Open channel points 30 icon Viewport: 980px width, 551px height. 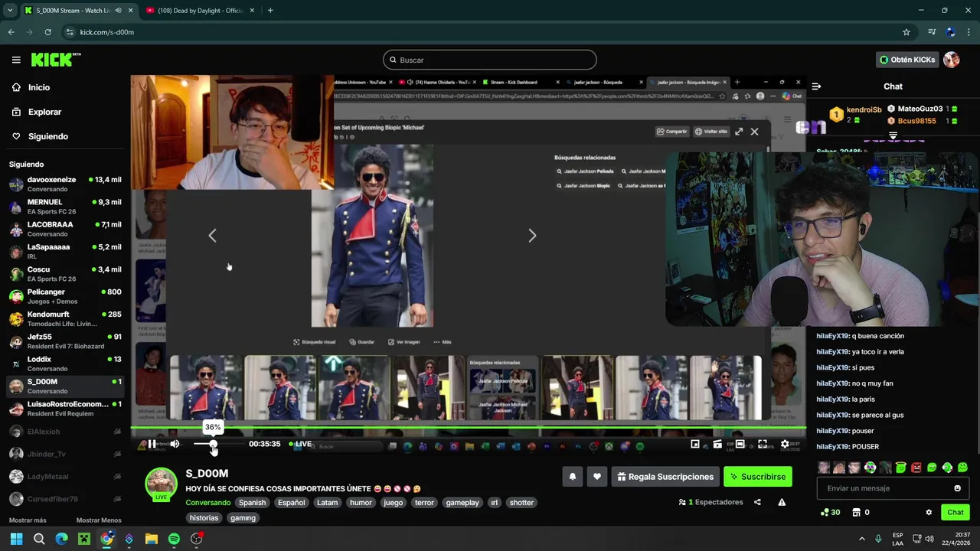[x=830, y=513]
